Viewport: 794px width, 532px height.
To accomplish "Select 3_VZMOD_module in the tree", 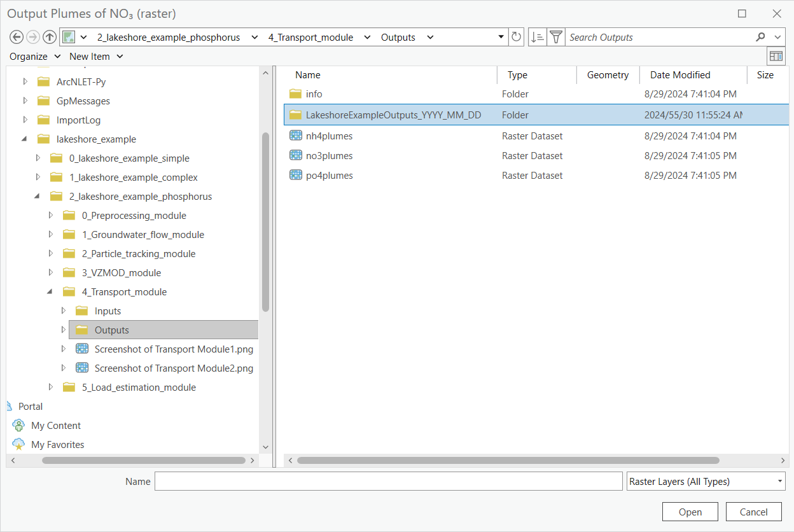I will tap(122, 272).
